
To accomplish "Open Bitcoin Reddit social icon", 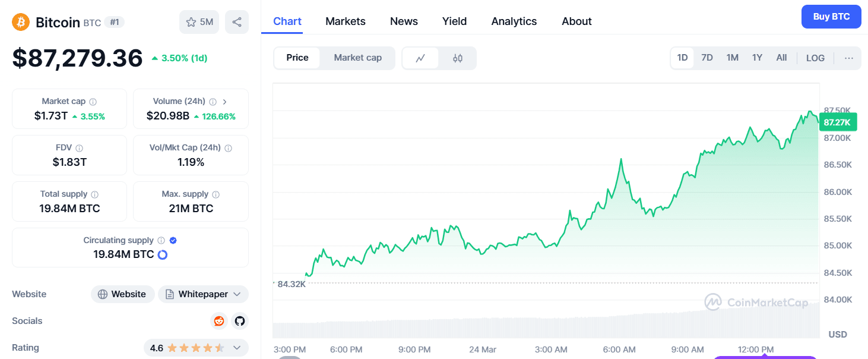I will [219, 321].
